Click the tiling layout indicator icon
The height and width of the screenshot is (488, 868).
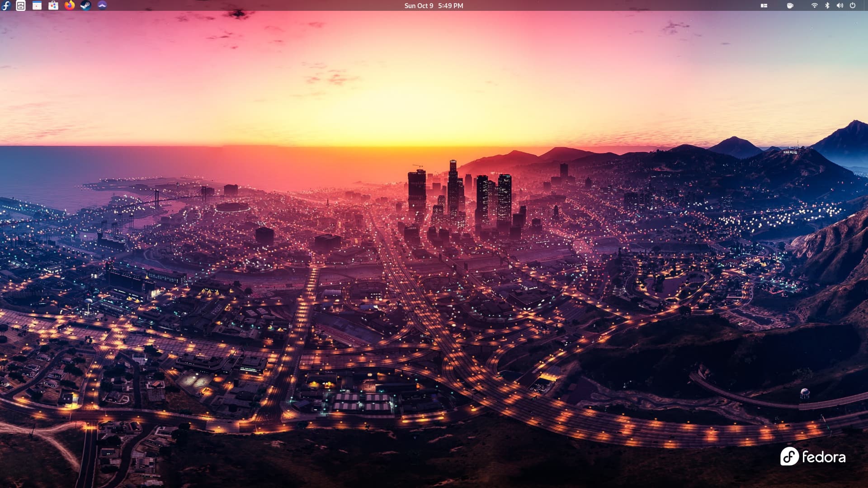coord(764,5)
